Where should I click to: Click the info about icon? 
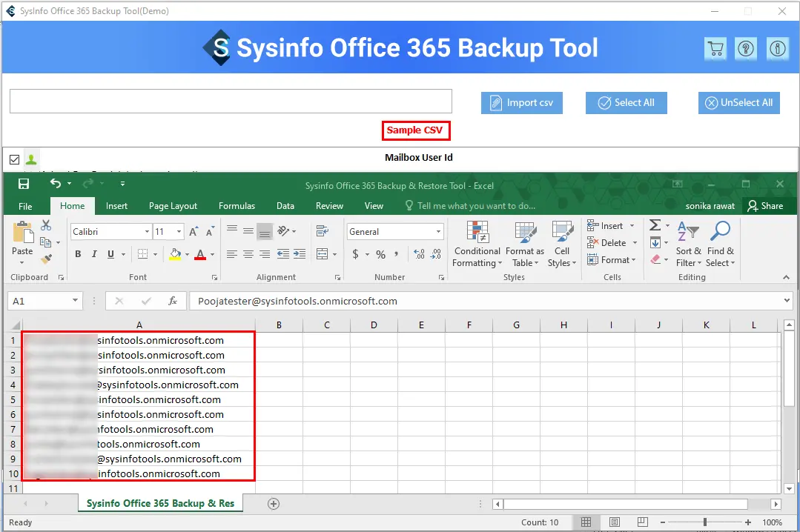[x=778, y=49]
